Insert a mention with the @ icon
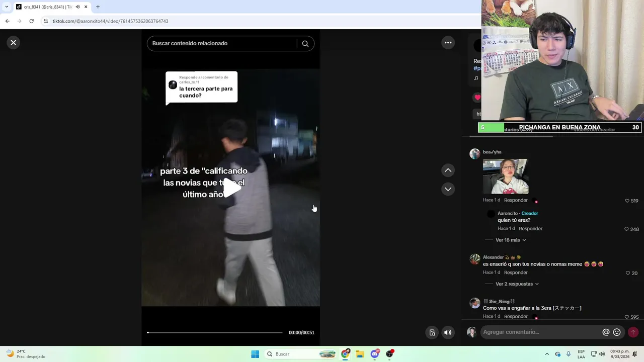Viewport: 644px width, 362px height. click(606, 332)
